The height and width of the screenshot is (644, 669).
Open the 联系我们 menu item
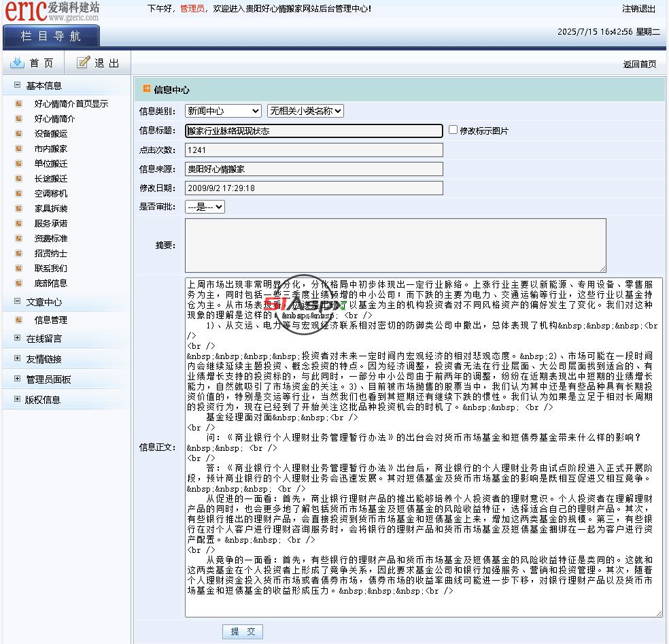[51, 268]
